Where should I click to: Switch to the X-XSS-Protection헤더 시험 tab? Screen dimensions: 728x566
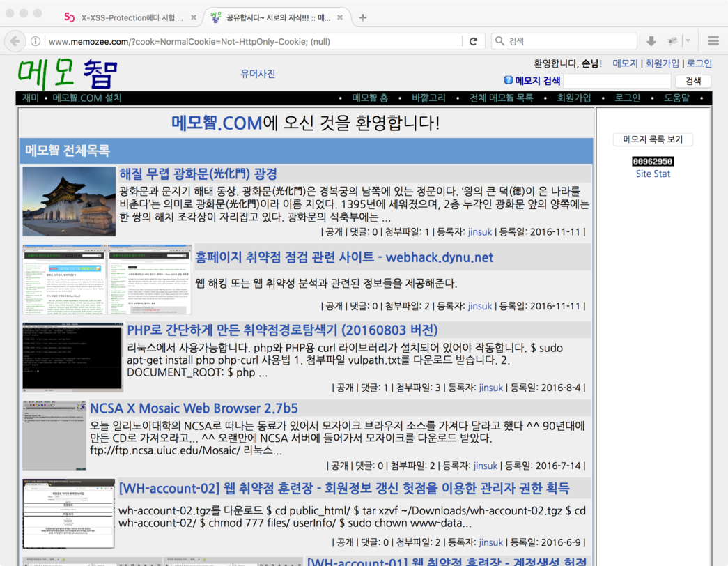(x=132, y=17)
